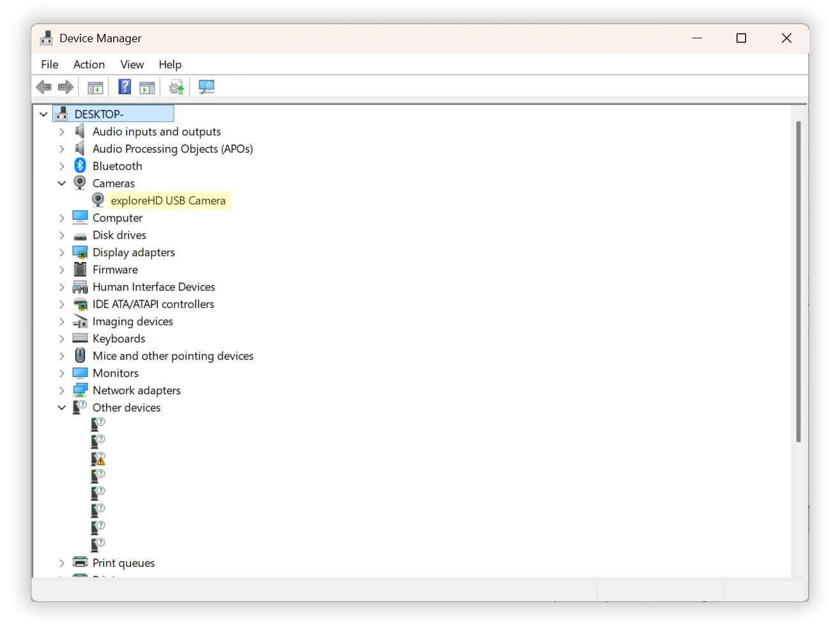Select the DESKTOP- computer name

(99, 114)
